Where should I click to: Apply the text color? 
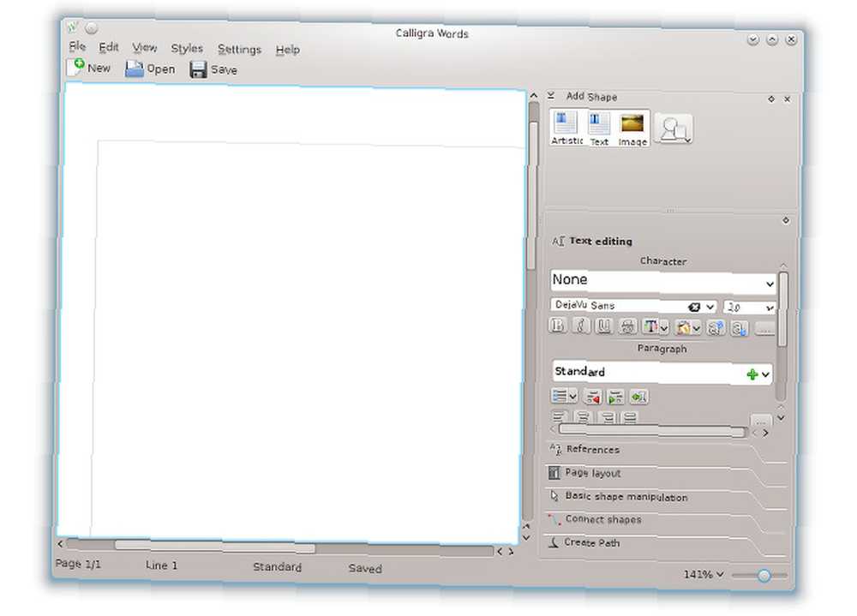650,327
